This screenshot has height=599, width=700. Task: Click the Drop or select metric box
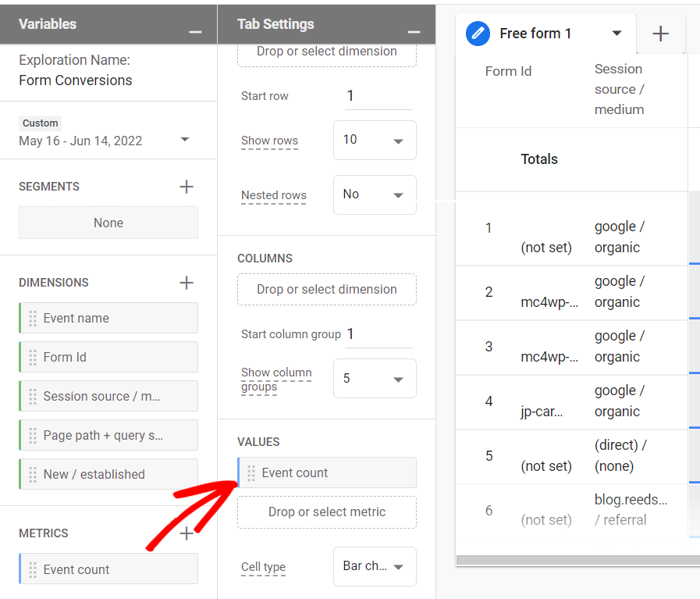tap(327, 512)
